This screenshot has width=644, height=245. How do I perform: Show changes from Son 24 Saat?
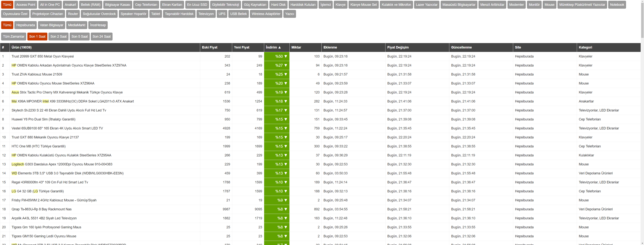pyautogui.click(x=101, y=37)
